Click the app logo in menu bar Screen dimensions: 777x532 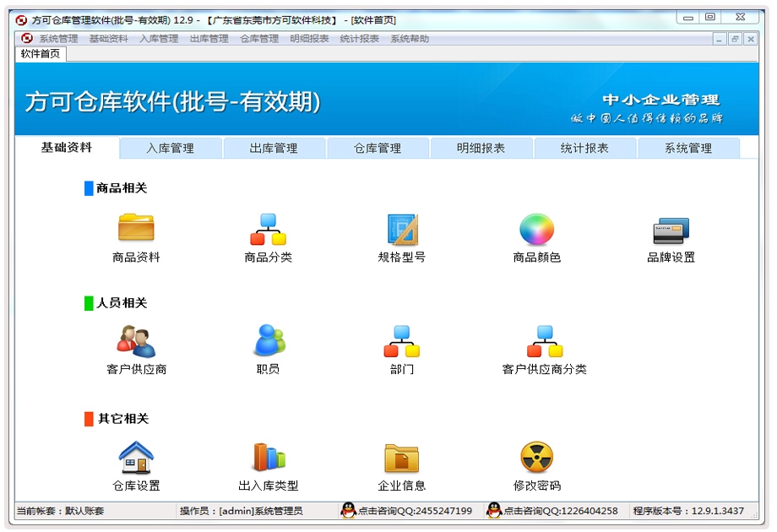pos(27,38)
